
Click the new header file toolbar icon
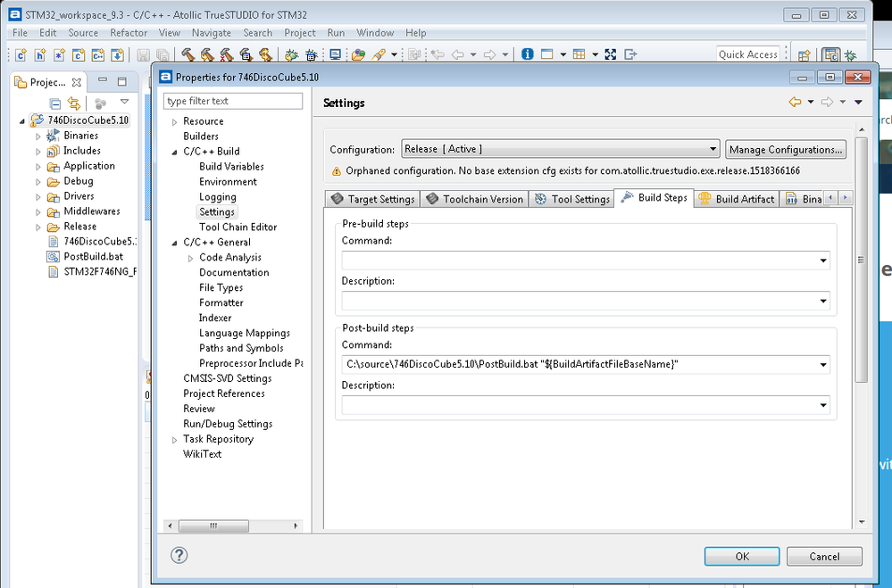(x=40, y=54)
